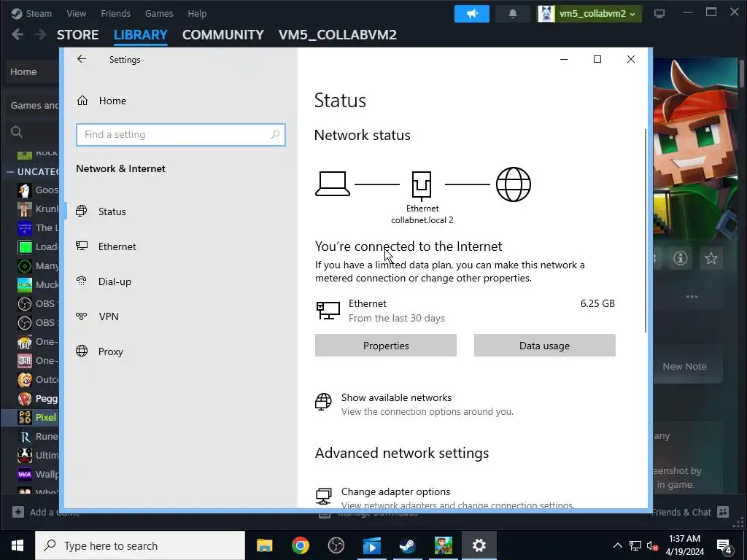The image size is (747, 560).
Task: Click Steam library search magnifier
Action: (17, 132)
